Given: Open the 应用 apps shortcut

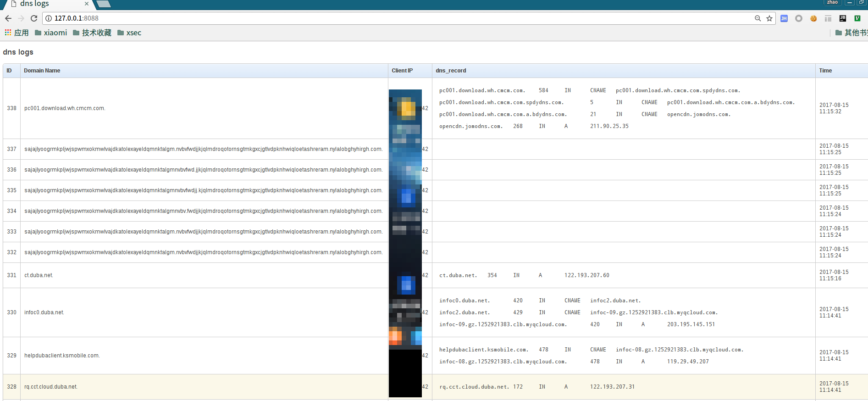Looking at the screenshot, I should pyautogui.click(x=17, y=33).
